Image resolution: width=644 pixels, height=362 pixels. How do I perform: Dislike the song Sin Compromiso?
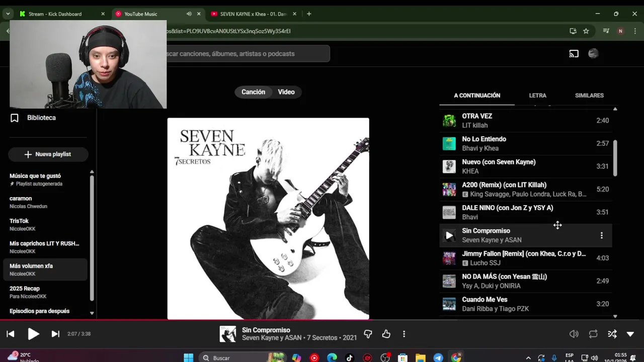tap(368, 334)
